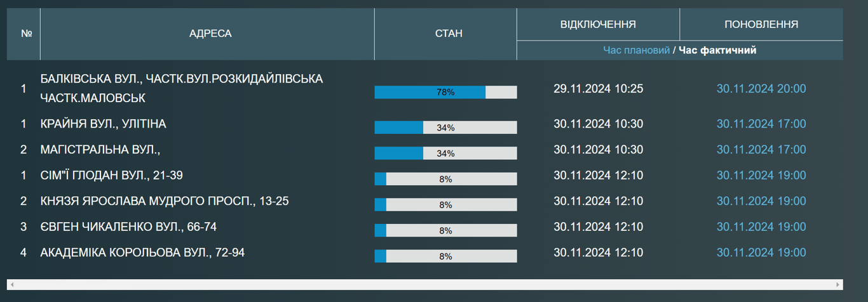This screenshot has width=868, height=302.
Task: Select the ВІДКЛЮЧЕННЯ column header
Action: tap(598, 25)
